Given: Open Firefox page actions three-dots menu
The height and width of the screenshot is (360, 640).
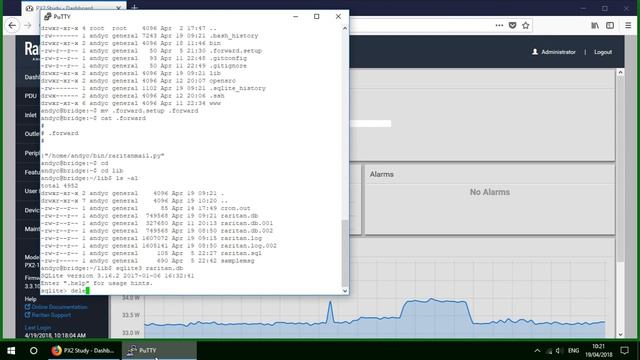Looking at the screenshot, I should click(x=499, y=25).
